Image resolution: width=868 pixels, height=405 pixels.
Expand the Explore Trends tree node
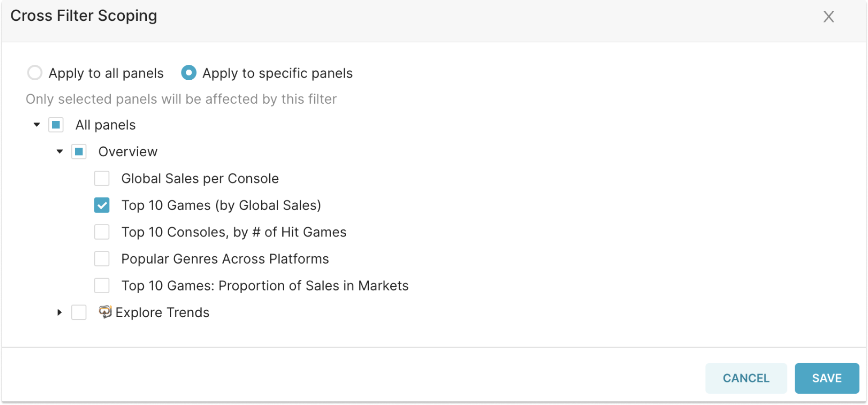tap(59, 313)
